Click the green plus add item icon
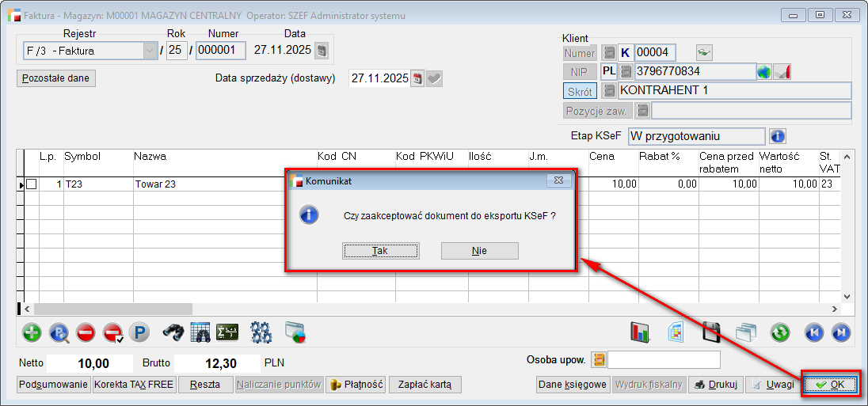 32,332
